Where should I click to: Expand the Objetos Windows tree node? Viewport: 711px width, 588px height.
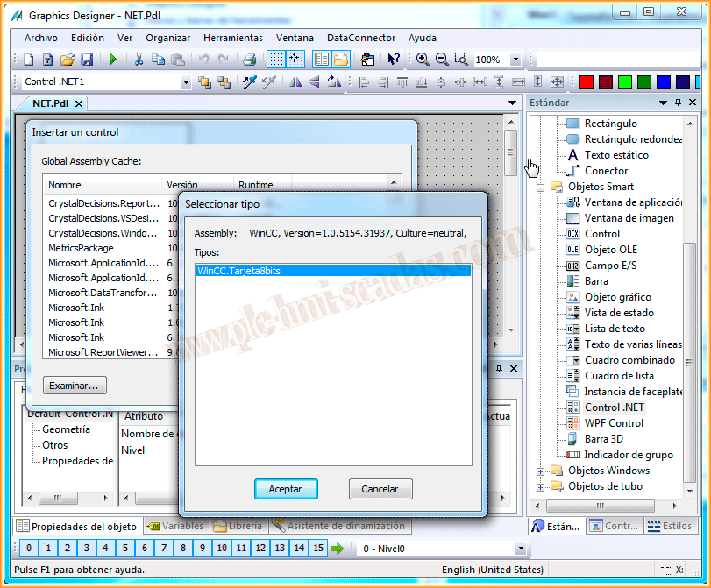[540, 471]
